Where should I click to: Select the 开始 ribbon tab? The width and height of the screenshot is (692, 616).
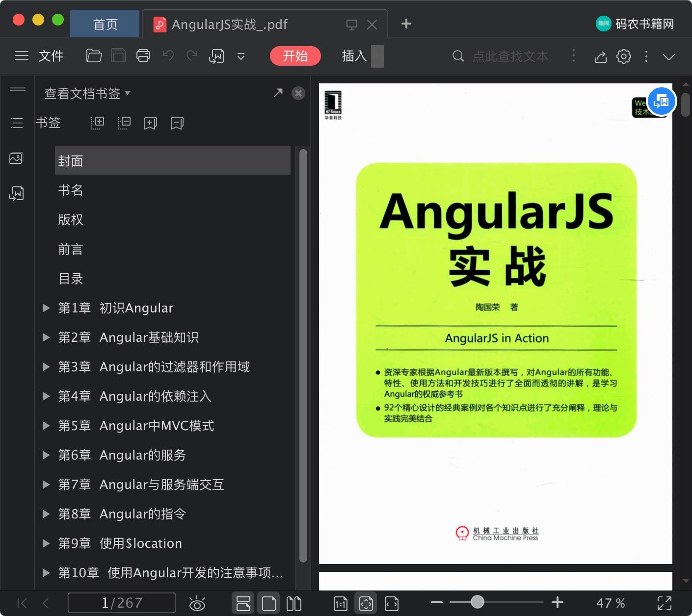(x=295, y=56)
